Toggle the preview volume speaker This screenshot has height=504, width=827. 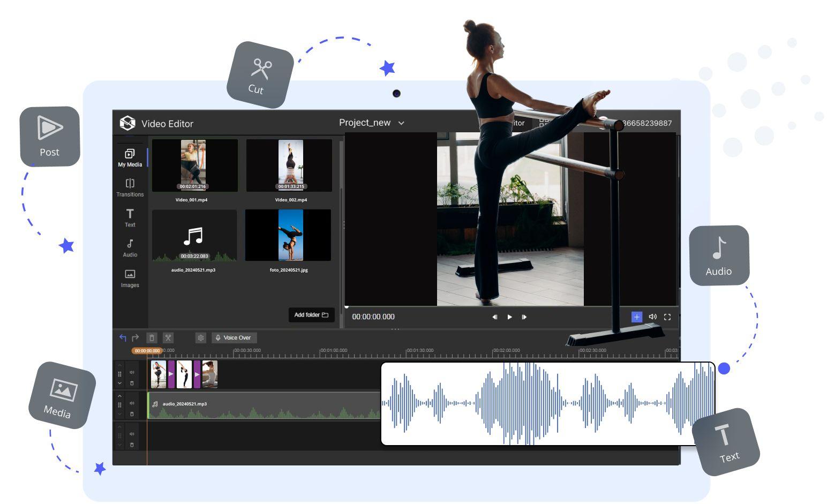pyautogui.click(x=652, y=317)
